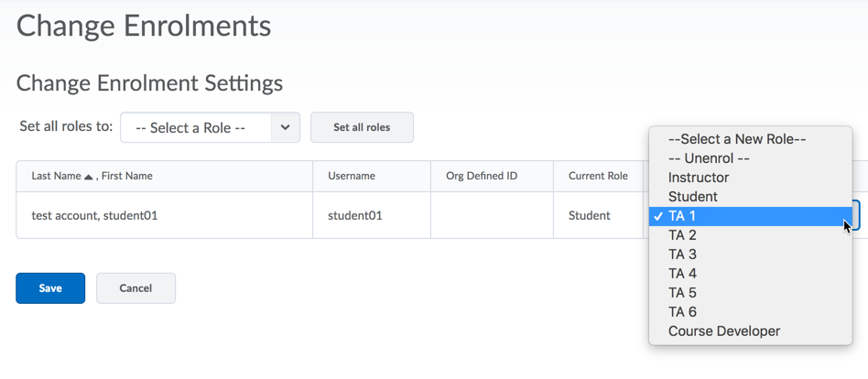Click the Last Name column header

click(x=56, y=176)
